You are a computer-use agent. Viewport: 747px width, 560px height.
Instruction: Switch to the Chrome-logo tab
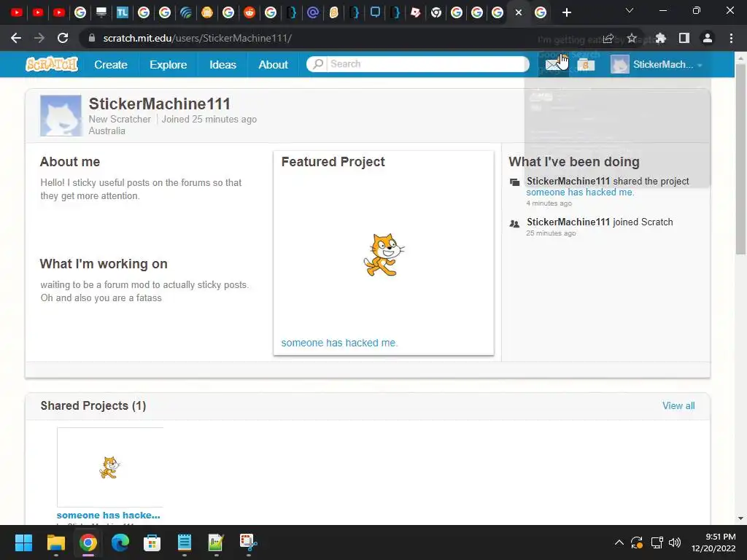coord(436,12)
